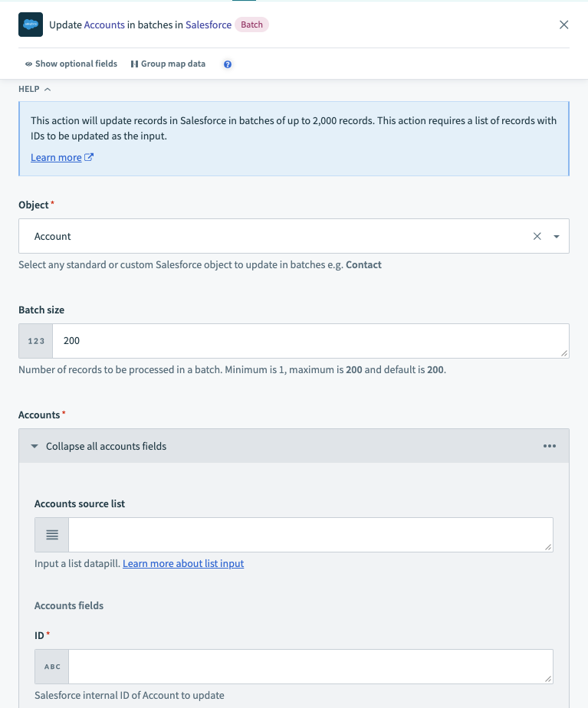Click the Salesforce link in the title
Viewport: 588px width, 708px height.
click(x=209, y=25)
